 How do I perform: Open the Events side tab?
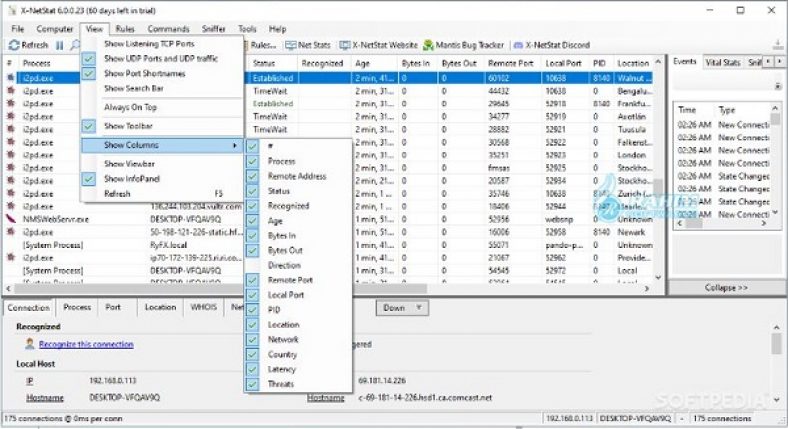(x=684, y=61)
